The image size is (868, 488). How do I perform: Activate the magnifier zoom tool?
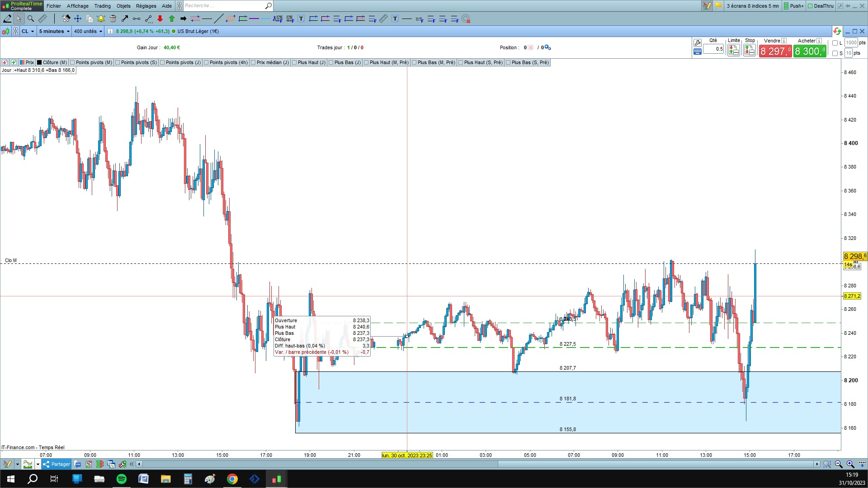(x=31, y=19)
